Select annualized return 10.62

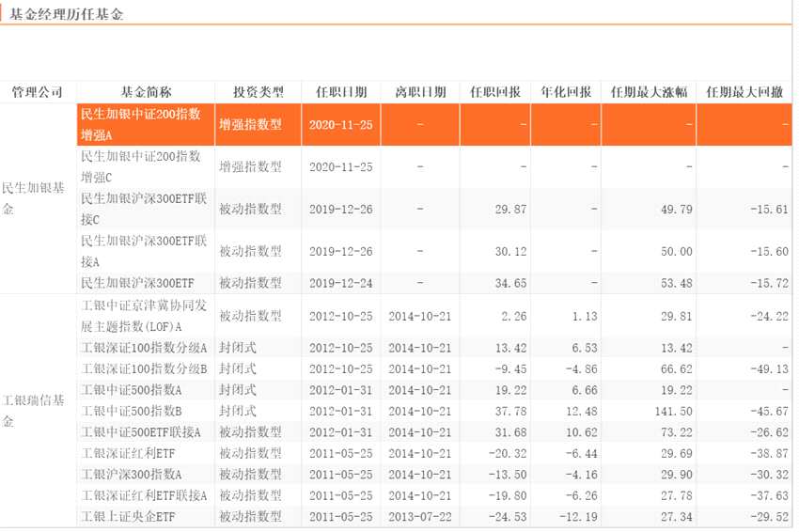tap(582, 433)
